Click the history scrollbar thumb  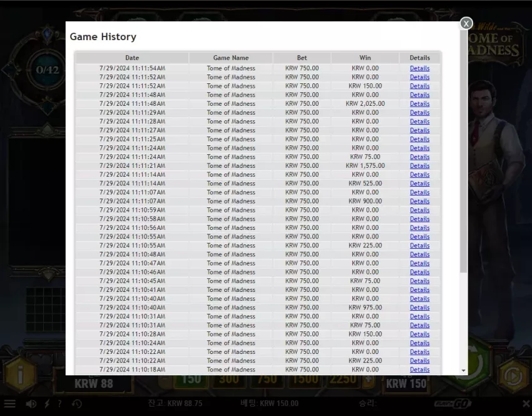tap(463, 151)
